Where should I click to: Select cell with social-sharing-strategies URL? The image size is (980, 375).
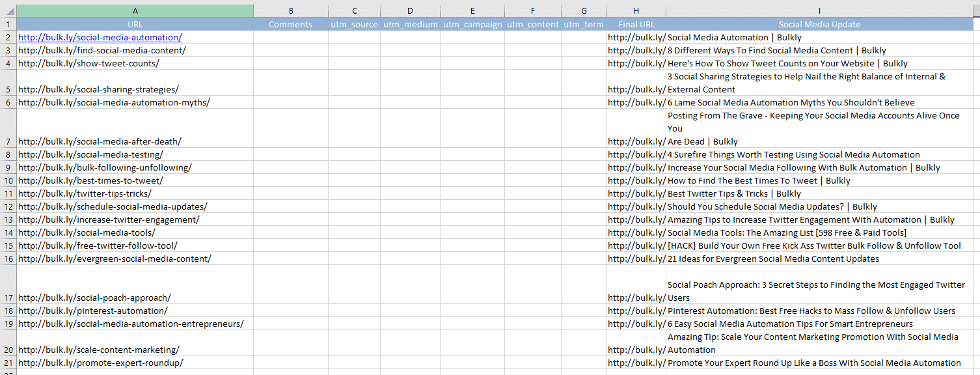pyautogui.click(x=135, y=83)
